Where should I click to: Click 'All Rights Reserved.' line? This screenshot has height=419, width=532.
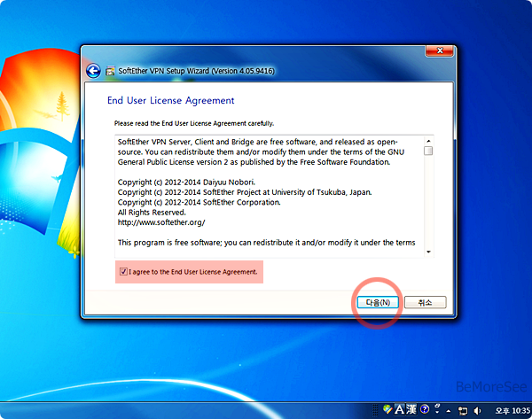point(152,213)
